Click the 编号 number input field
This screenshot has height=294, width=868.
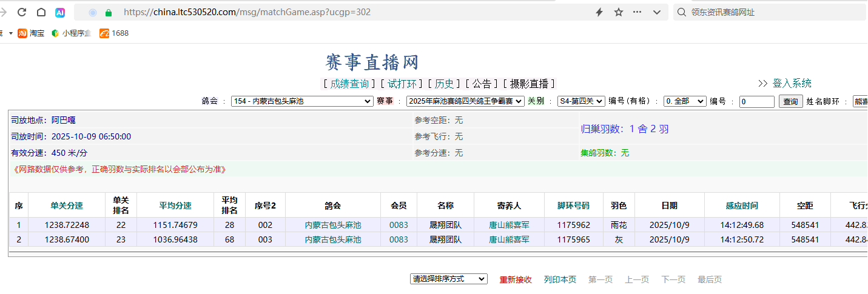click(756, 102)
